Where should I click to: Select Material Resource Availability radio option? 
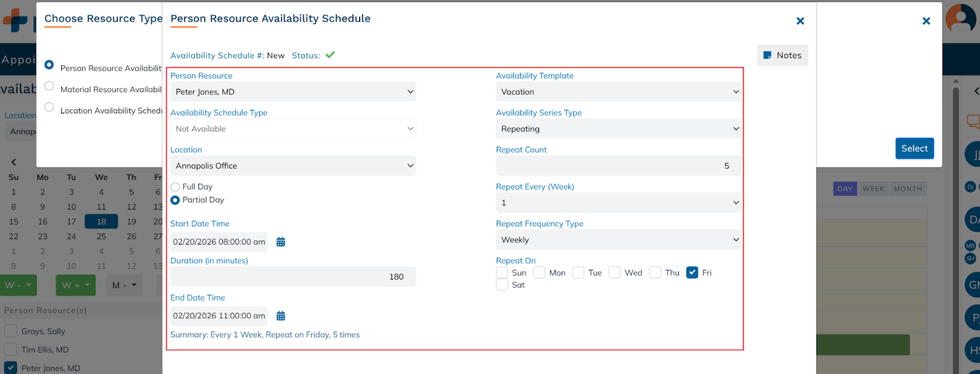pos(50,86)
